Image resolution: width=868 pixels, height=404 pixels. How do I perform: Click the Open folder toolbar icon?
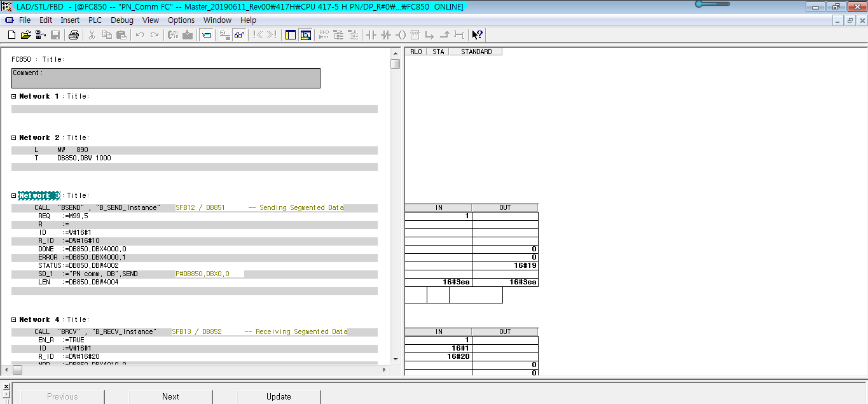coord(25,35)
